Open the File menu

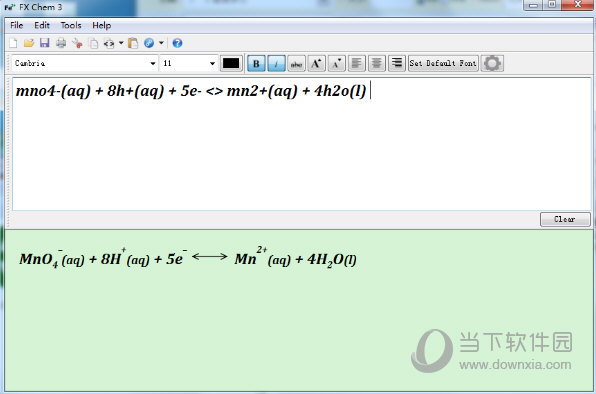click(17, 25)
